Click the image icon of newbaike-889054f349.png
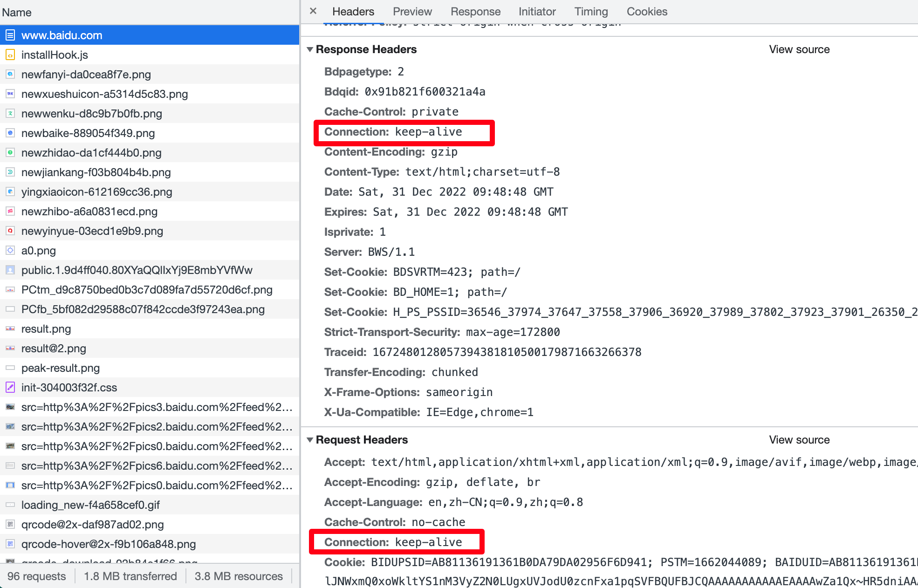 pos(10,133)
